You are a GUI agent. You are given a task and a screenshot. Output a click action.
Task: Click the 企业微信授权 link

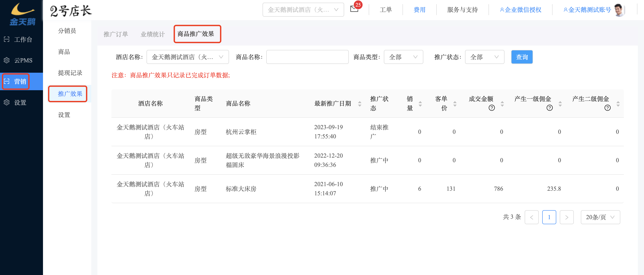[x=520, y=10]
